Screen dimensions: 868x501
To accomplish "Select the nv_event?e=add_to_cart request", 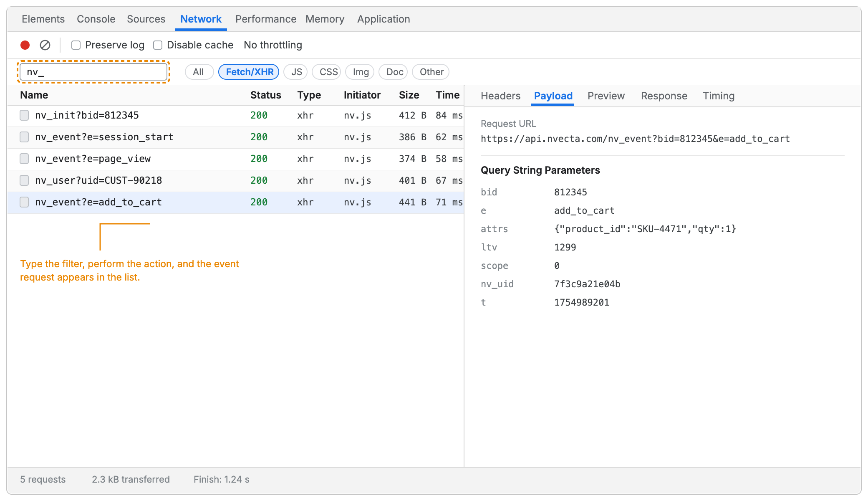I will pos(235,202).
